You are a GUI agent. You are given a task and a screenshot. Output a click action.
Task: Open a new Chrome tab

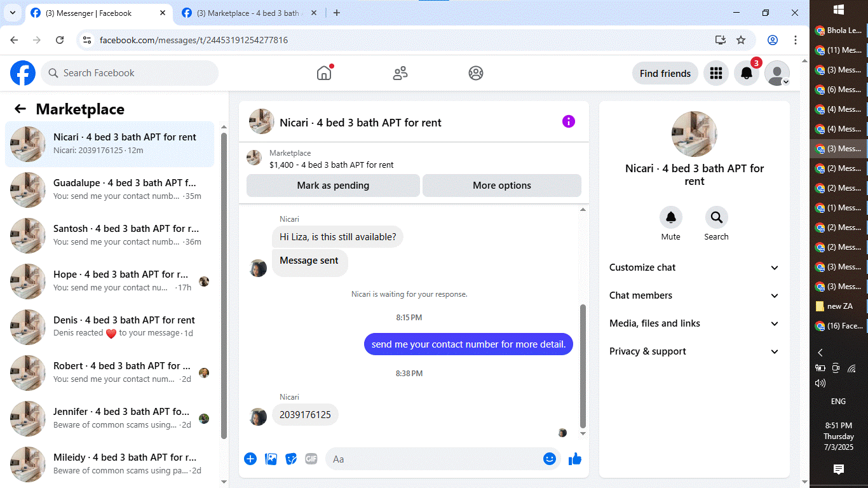[337, 13]
